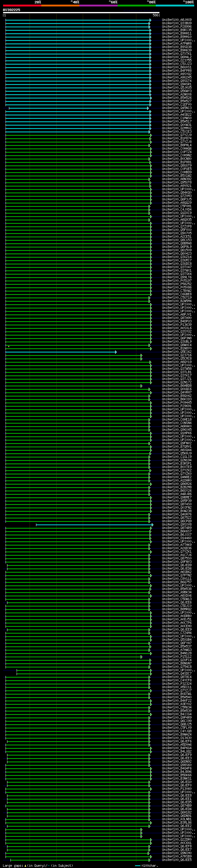Select hit label UniRef100_B6ABD8
This screenshot has height=868, width=197.
click(177, 386)
